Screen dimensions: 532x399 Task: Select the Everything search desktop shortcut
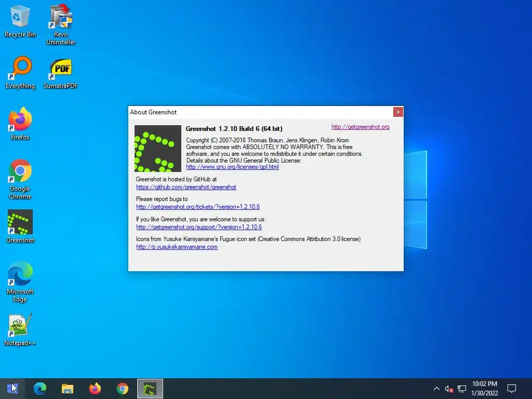[x=20, y=73]
